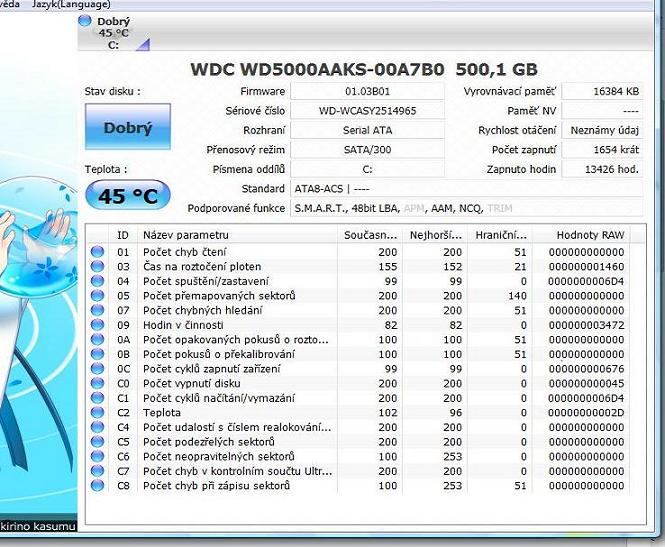
Task: Click the power-on count value 1654 krát
Action: (602, 150)
